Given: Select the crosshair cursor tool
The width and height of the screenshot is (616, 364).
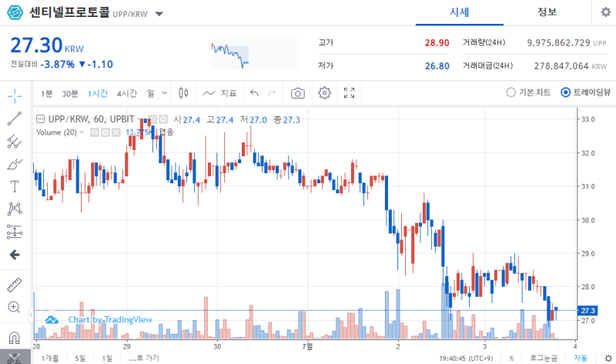Looking at the screenshot, I should pos(15,96).
